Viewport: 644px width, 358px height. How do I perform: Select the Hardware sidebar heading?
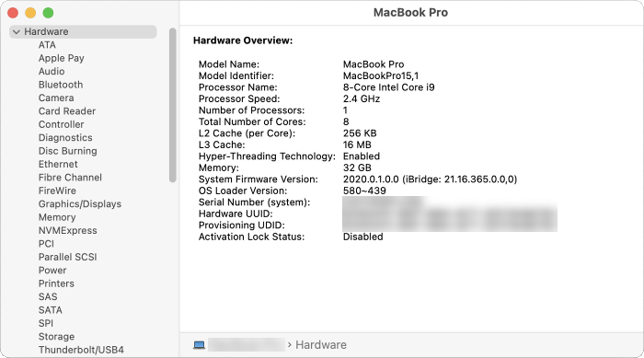coord(46,31)
